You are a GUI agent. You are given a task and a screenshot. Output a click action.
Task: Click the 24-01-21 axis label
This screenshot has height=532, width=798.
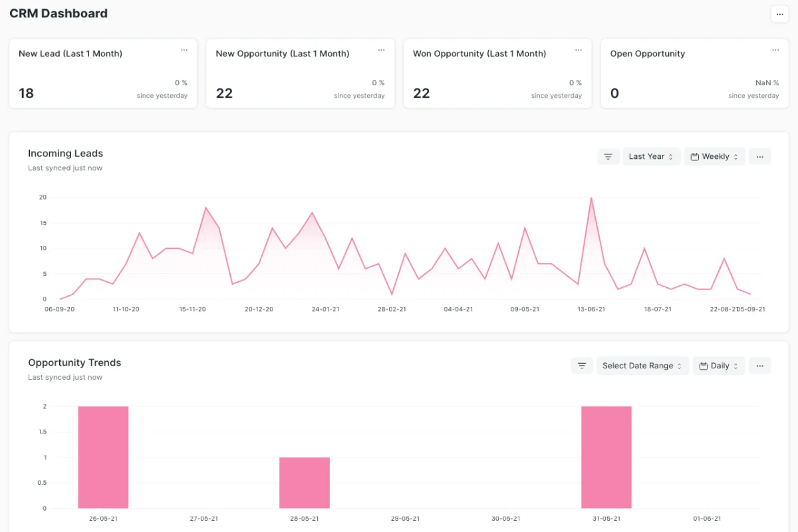click(326, 309)
